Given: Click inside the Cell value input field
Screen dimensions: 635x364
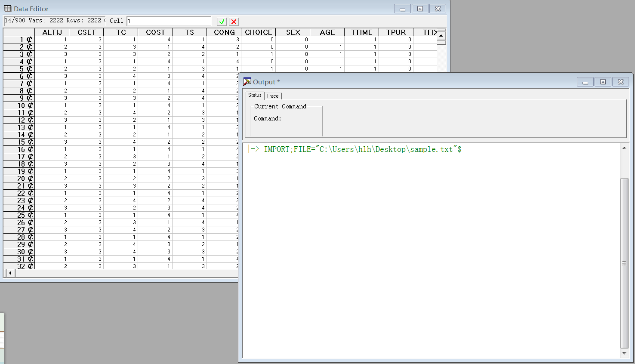Looking at the screenshot, I should point(169,21).
